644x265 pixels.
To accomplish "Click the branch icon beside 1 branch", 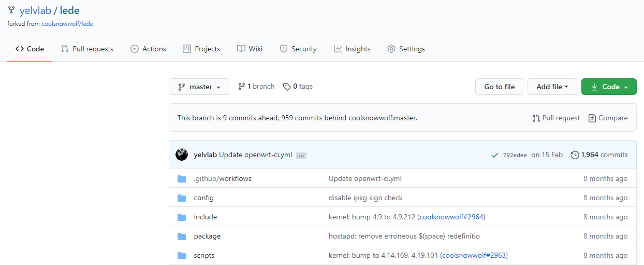I will 241,87.
